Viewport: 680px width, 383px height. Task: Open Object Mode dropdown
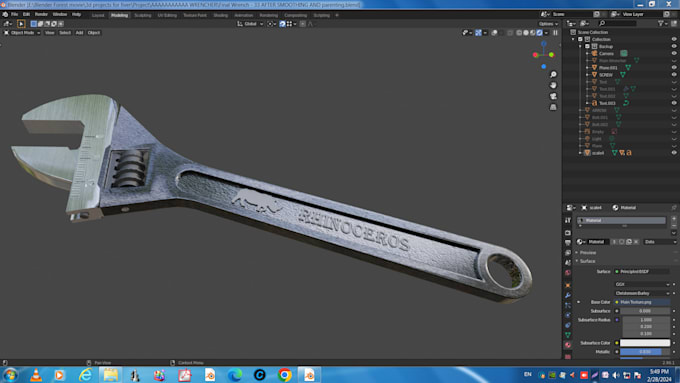[22, 33]
